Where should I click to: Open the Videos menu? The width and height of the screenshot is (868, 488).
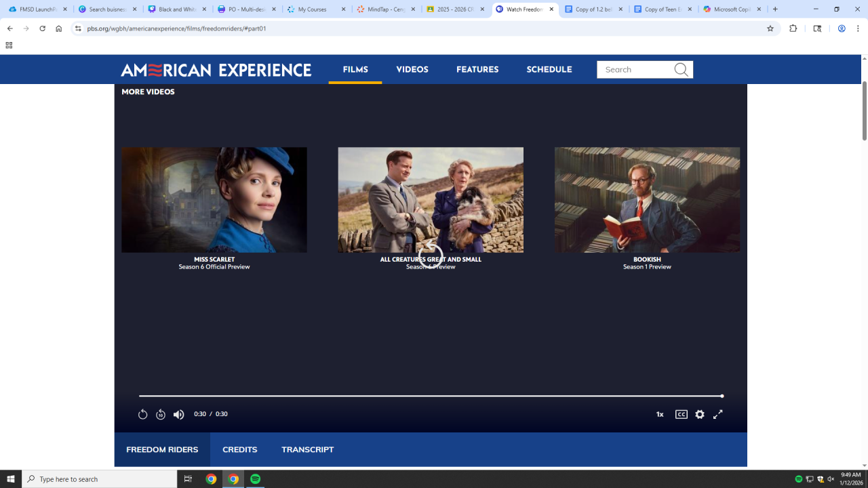[412, 69]
